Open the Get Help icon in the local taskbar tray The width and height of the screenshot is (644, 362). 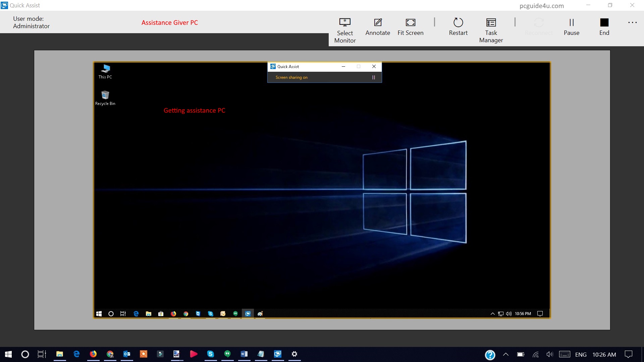(490, 355)
